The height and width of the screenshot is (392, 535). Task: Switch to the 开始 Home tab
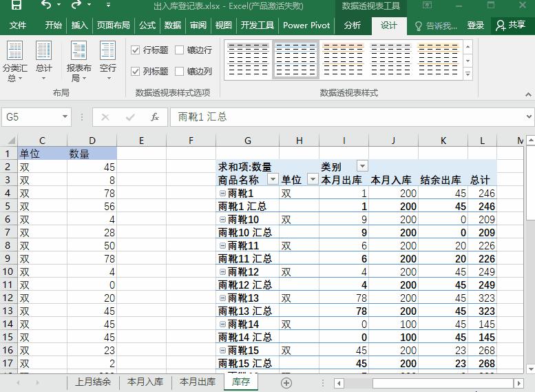53,25
